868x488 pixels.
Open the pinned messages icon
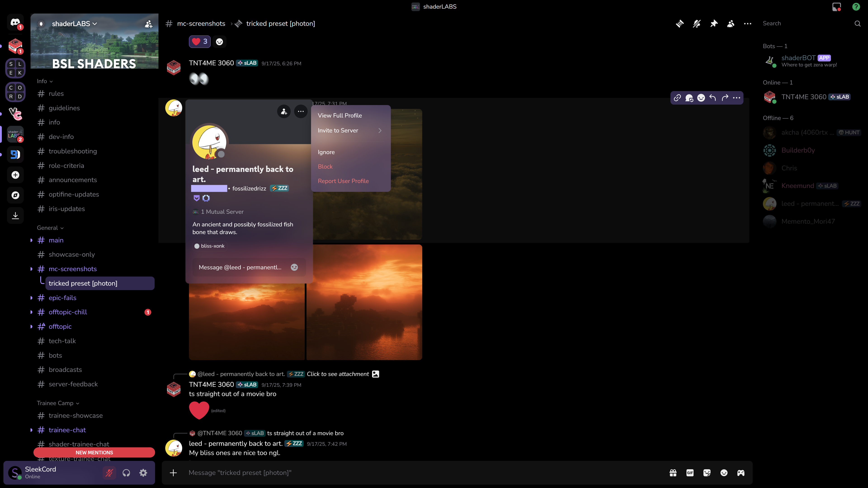[714, 23]
